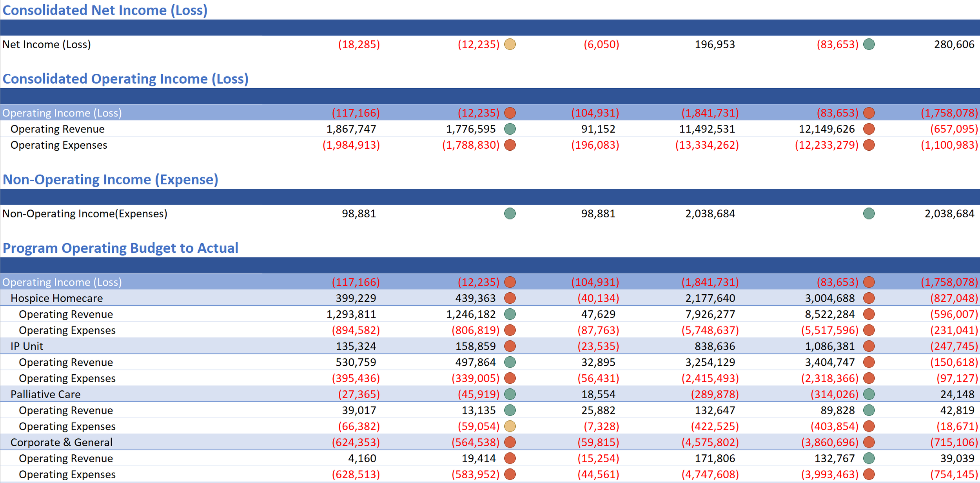Click the green indicator beside IP Unit revenue 497,864
The height and width of the screenshot is (483, 980).
click(510, 362)
